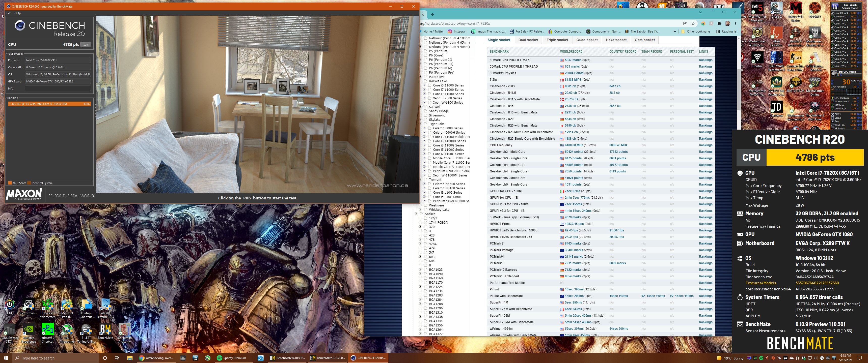The image size is (868, 363).
Task: Launch E-LEET Tuning Utility shortcut
Action: click(x=86, y=333)
